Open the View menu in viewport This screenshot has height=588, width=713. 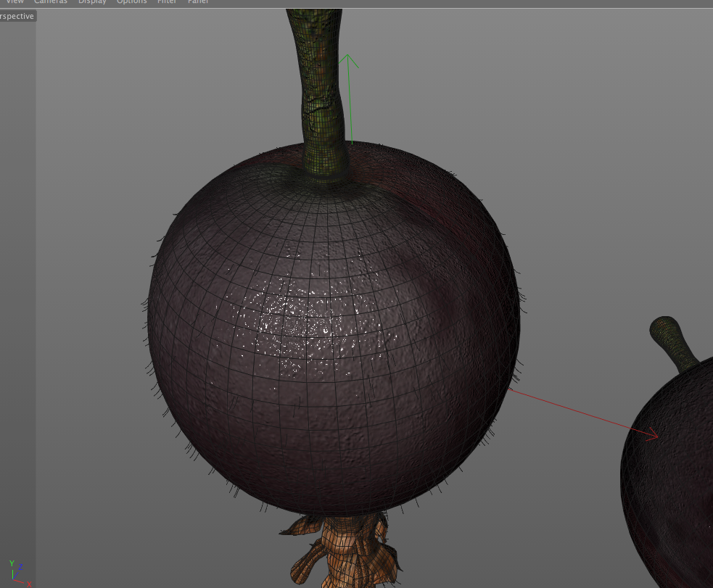coord(15,2)
